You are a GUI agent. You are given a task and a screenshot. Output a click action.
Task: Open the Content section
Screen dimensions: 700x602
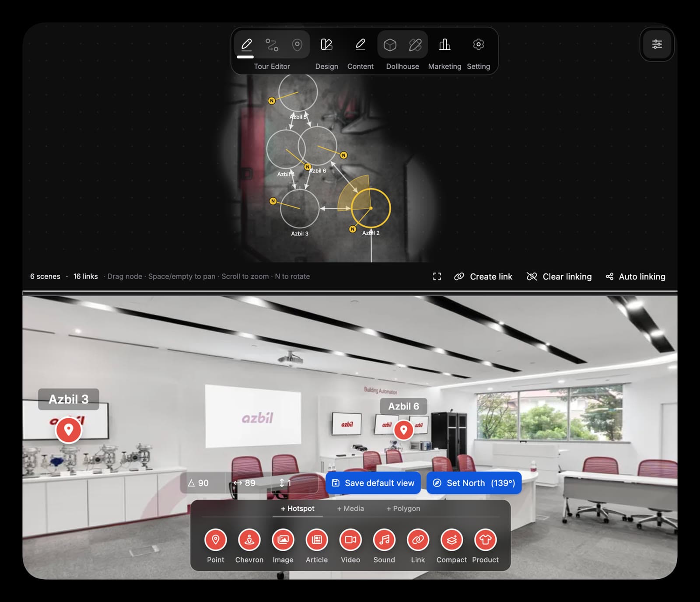[x=360, y=52]
